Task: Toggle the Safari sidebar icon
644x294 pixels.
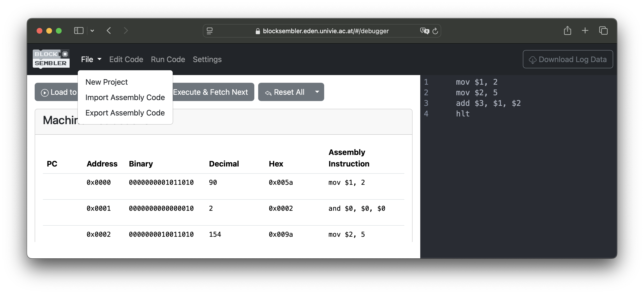Action: pos(79,31)
